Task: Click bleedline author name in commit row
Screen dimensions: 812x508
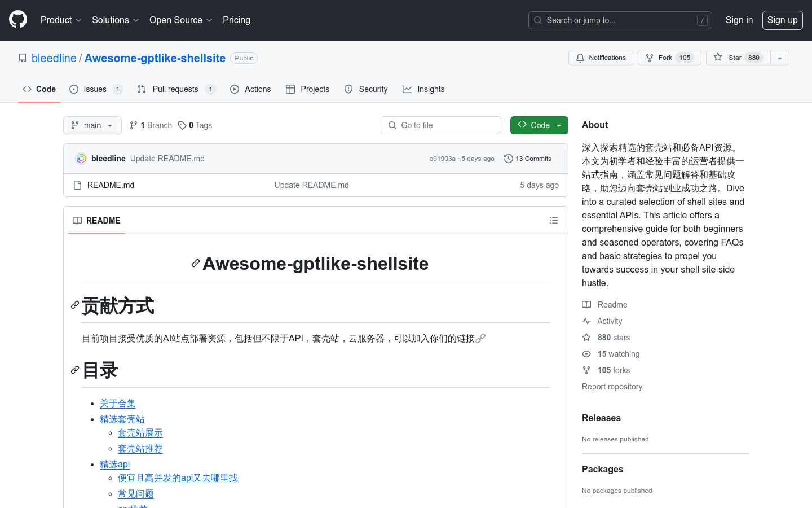Action: click(x=108, y=159)
